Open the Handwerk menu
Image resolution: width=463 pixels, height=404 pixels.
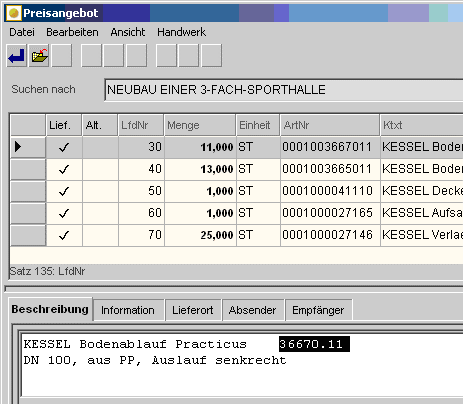point(181,32)
